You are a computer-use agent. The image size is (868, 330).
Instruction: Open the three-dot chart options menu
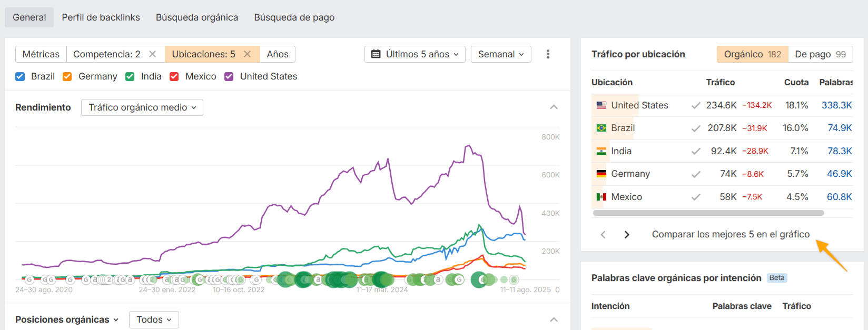(548, 54)
